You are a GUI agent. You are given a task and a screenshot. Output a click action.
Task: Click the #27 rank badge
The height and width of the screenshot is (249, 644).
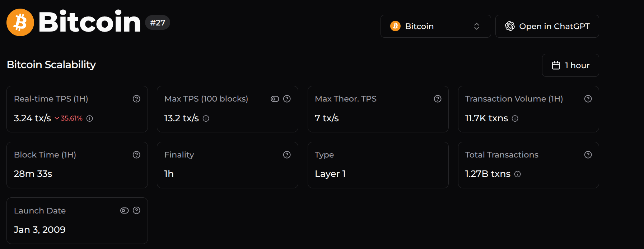157,22
